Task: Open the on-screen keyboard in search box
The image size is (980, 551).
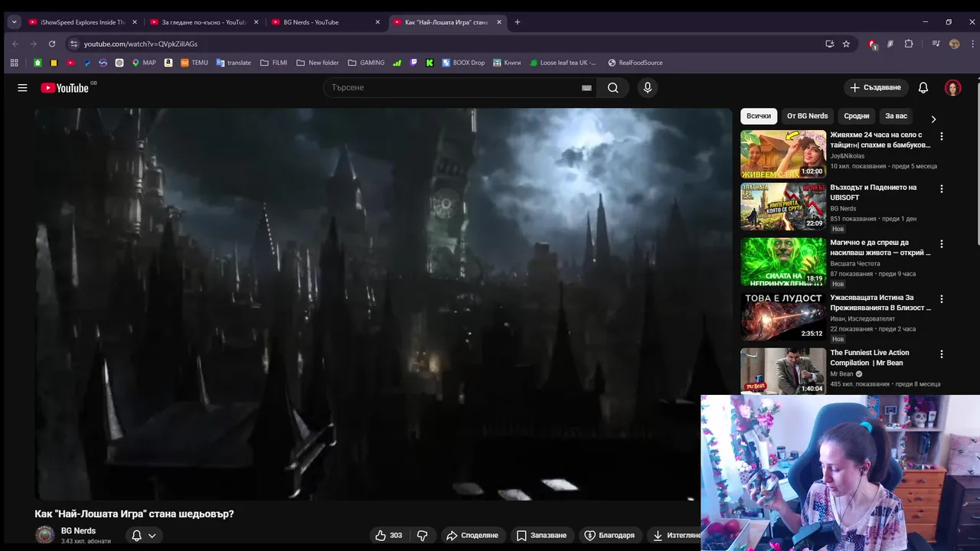Action: (586, 88)
